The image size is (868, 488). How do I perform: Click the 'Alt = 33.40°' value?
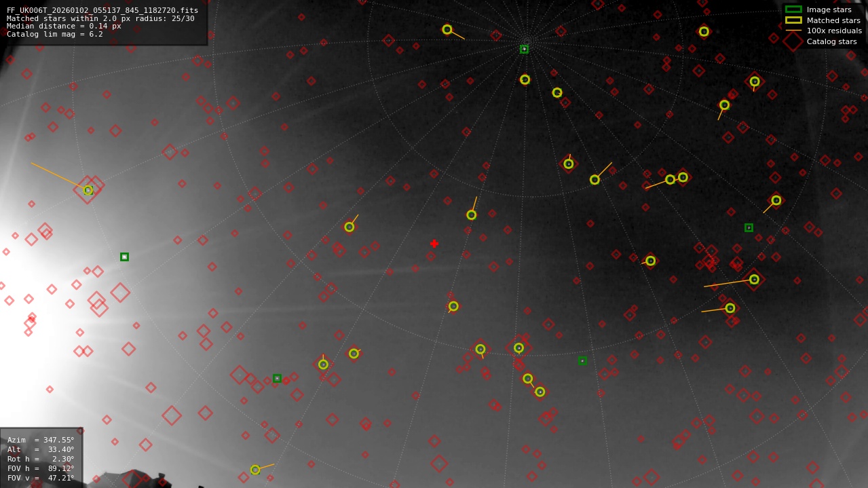pyautogui.click(x=41, y=450)
